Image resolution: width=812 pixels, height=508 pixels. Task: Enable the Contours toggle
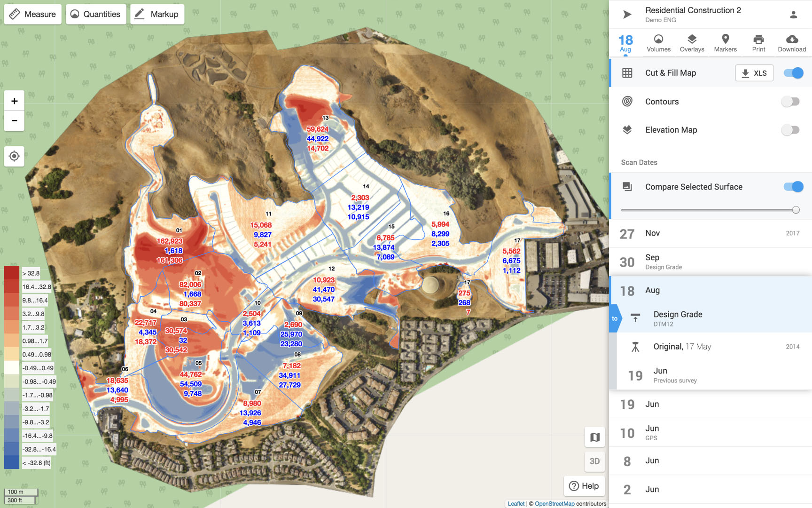[x=790, y=102]
